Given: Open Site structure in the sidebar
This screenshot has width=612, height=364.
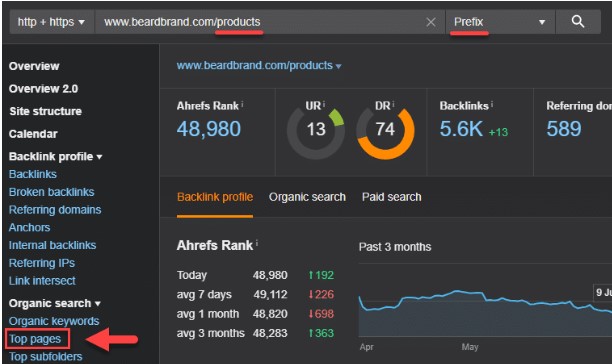Looking at the screenshot, I should pos(45,111).
